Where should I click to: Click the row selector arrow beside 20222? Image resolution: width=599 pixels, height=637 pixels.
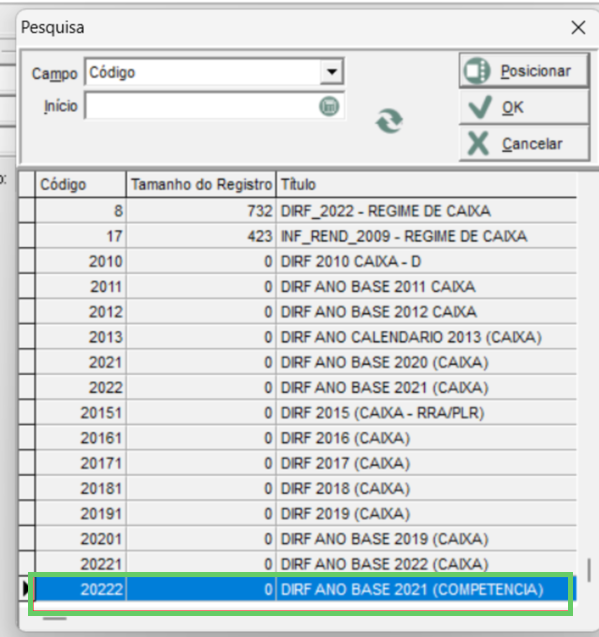[x=26, y=589]
